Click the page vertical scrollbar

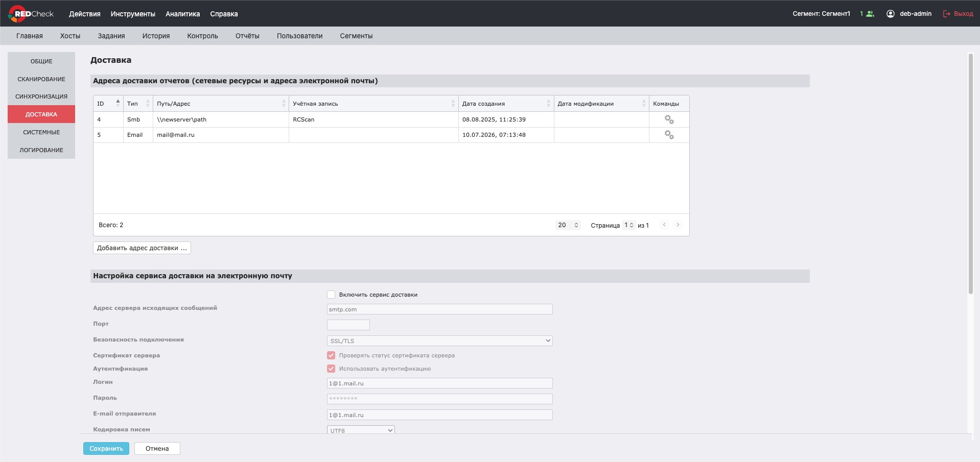click(971, 174)
